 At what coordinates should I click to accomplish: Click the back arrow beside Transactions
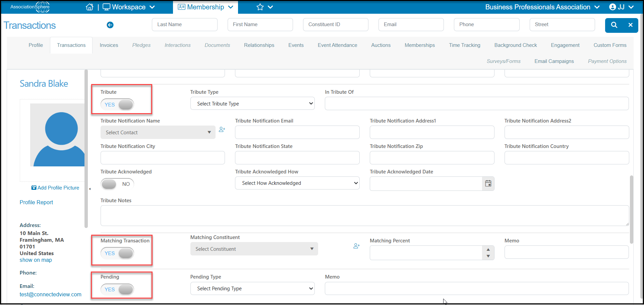click(x=110, y=25)
